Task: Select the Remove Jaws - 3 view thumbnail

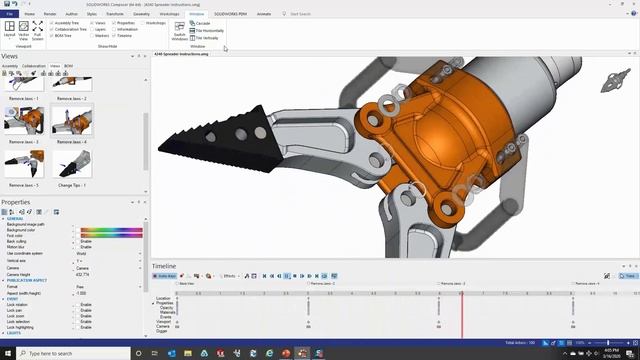Action: point(24,121)
